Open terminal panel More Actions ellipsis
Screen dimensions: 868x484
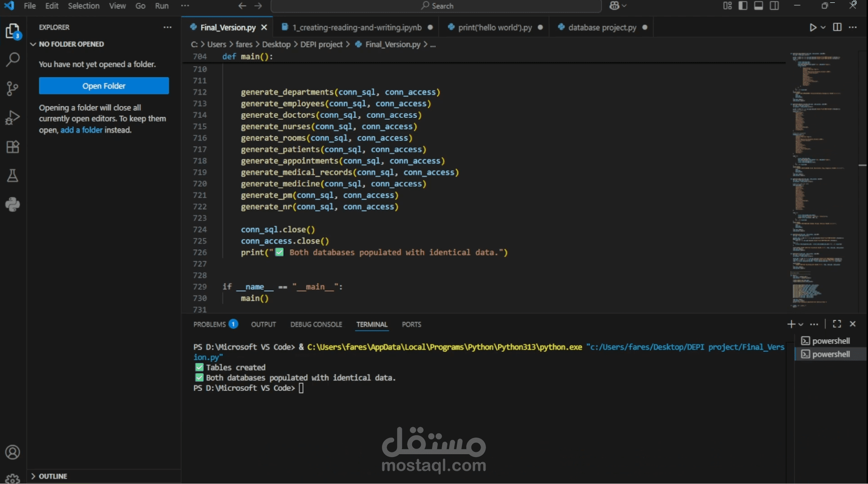pyautogui.click(x=814, y=324)
